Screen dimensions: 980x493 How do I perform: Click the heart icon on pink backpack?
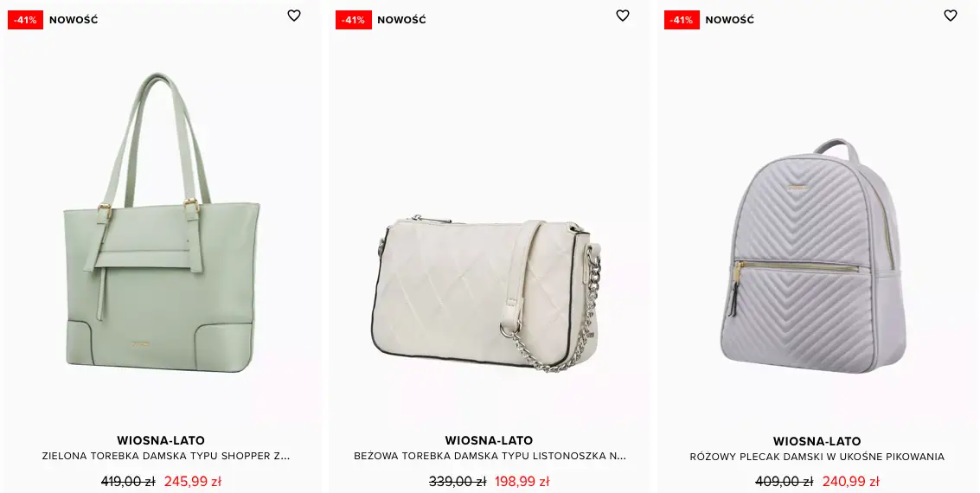point(950,16)
